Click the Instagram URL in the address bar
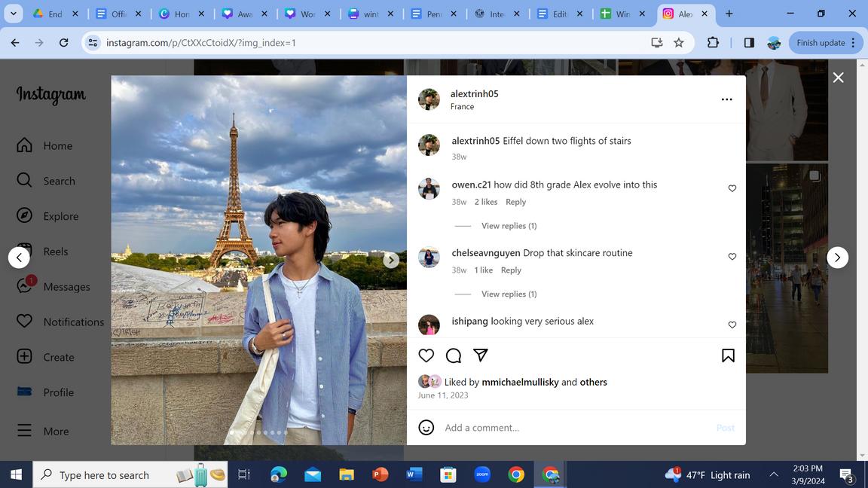This screenshot has width=868, height=488. click(x=201, y=43)
